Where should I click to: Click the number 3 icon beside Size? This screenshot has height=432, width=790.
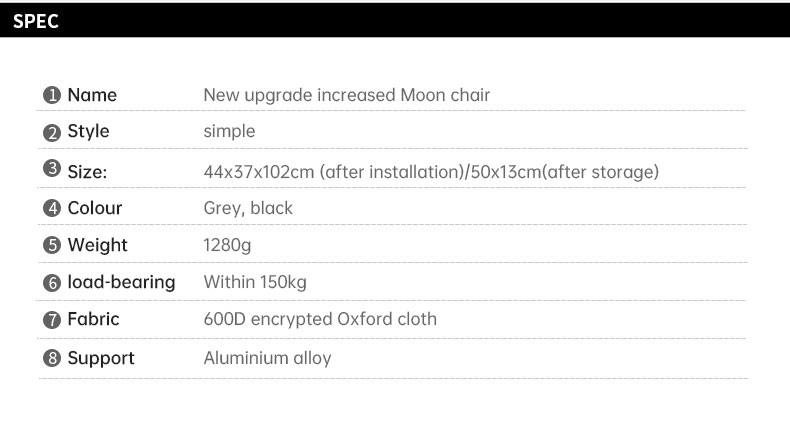(52, 168)
